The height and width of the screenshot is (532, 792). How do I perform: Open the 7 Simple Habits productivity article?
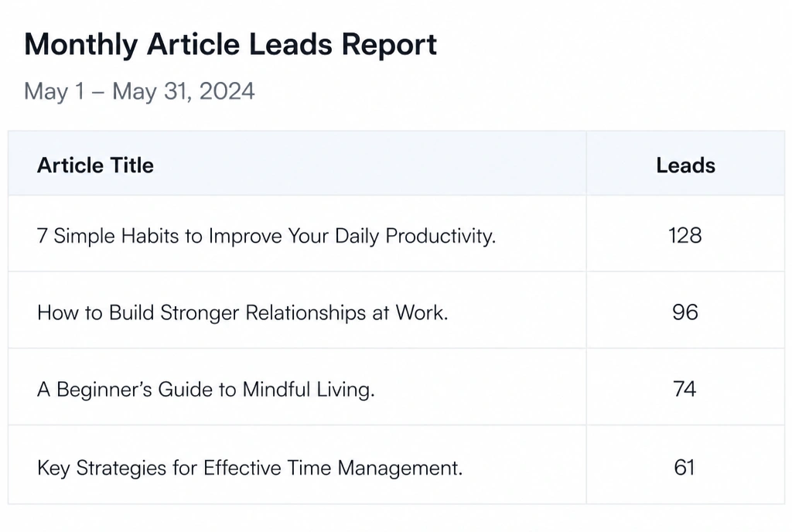pyautogui.click(x=267, y=236)
